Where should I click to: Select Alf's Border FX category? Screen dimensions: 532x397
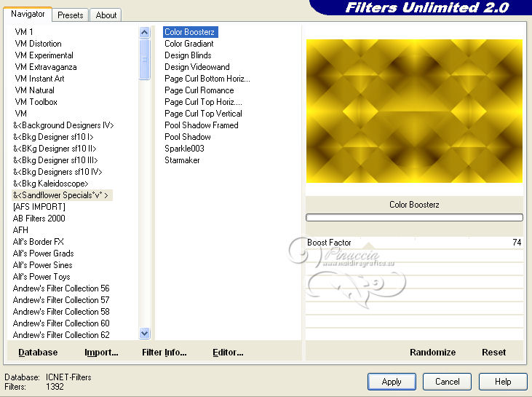click(38, 242)
